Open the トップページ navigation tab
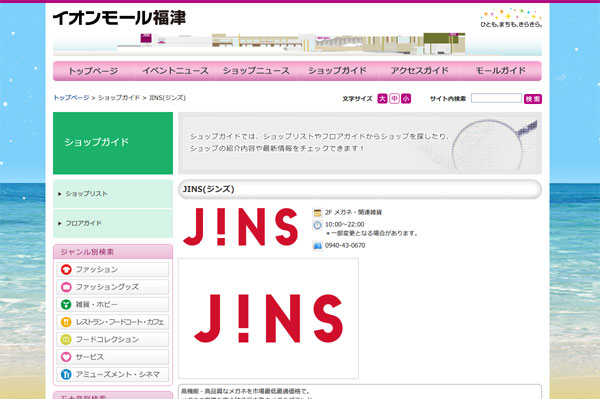This screenshot has height=399, width=600. pyautogui.click(x=93, y=71)
